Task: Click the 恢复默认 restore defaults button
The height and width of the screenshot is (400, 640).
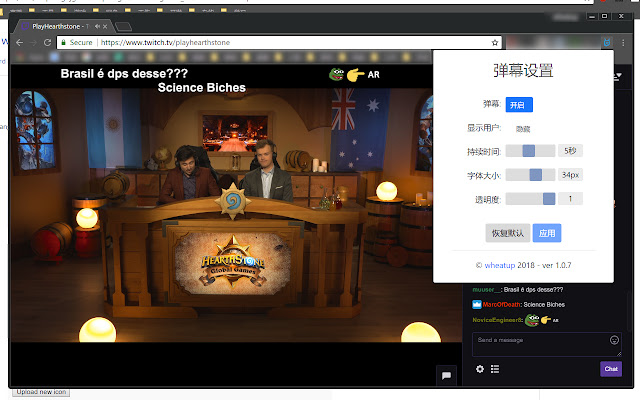Action: (x=507, y=233)
